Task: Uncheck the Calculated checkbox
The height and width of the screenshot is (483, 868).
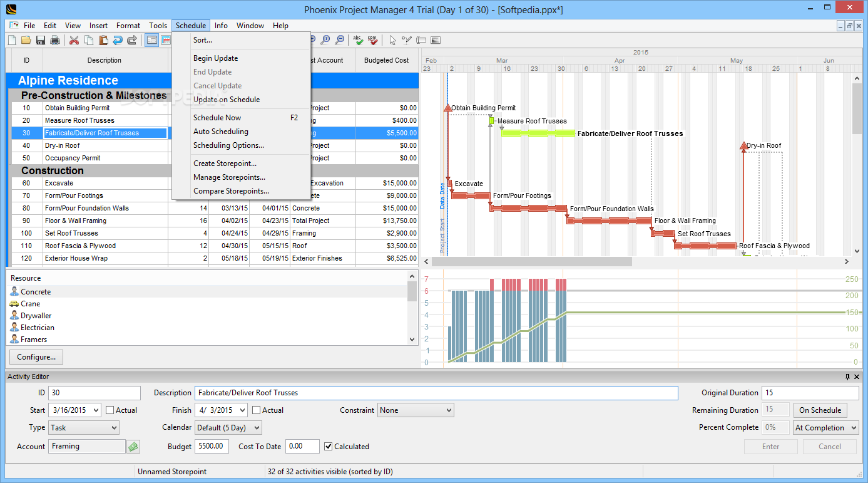Action: pyautogui.click(x=329, y=447)
